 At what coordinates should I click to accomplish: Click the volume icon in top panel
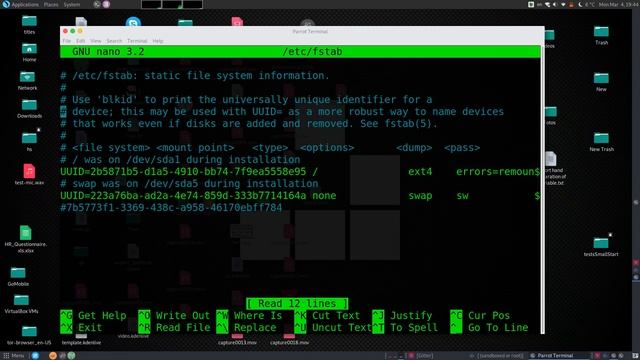(x=556, y=4)
